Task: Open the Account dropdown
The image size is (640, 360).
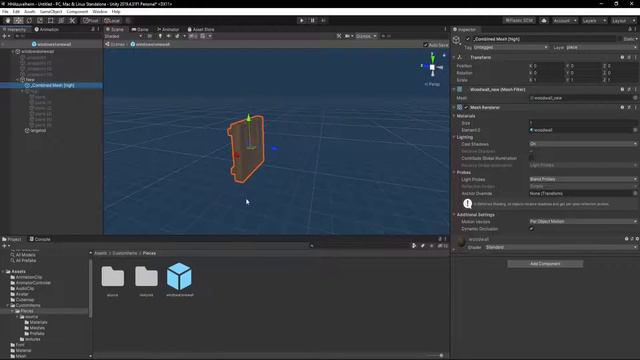Action: click(x=565, y=20)
